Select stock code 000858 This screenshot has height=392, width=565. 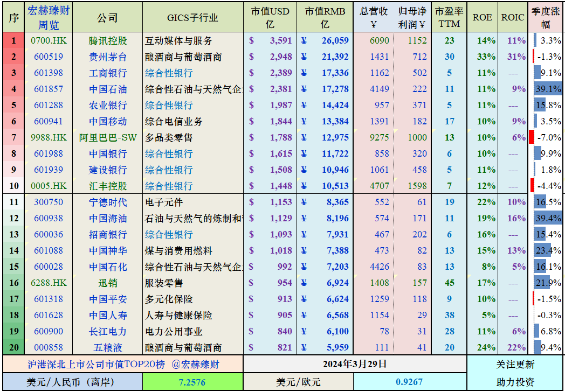coord(49,348)
